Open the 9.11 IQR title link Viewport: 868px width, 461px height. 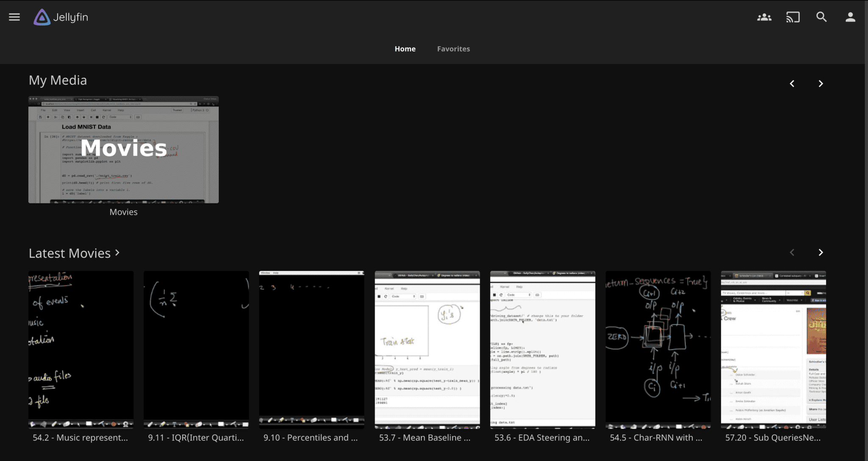pyautogui.click(x=196, y=438)
